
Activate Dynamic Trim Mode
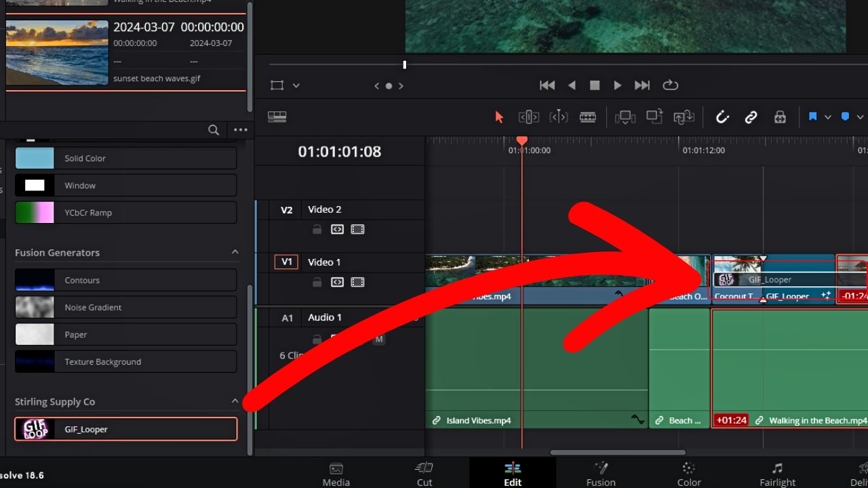pos(559,117)
